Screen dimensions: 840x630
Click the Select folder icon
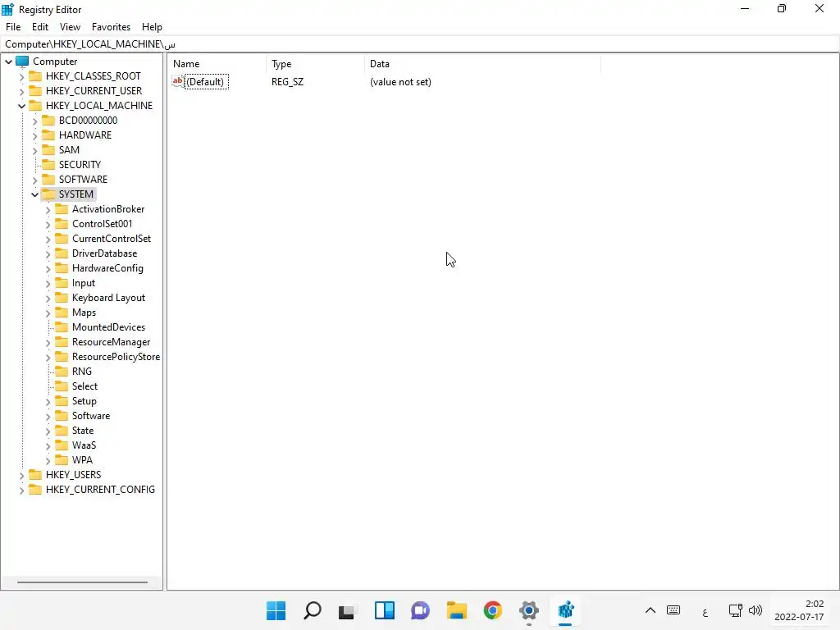[x=62, y=386]
